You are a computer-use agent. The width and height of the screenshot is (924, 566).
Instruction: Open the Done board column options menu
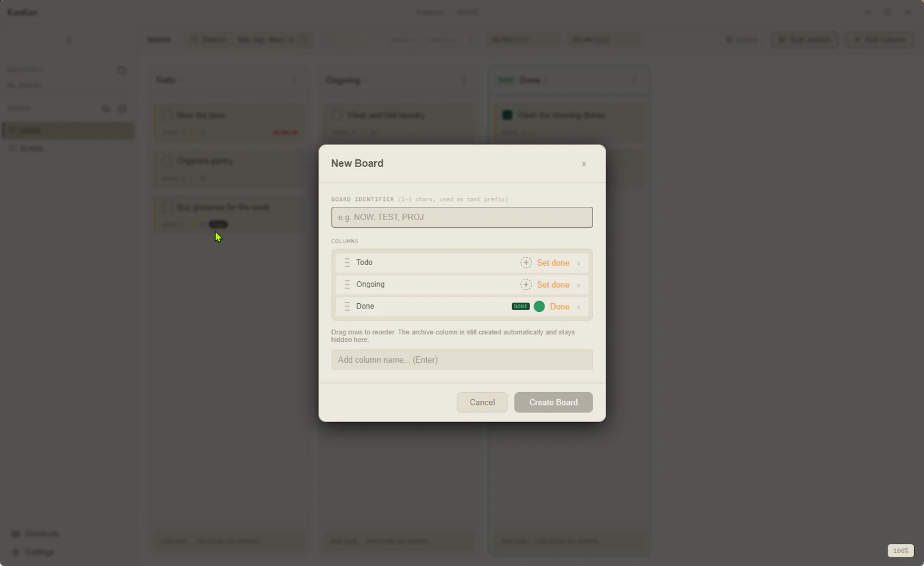634,80
